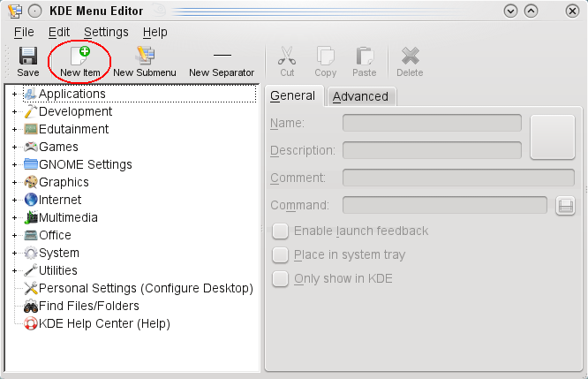Enable launch feedback checkbox
This screenshot has height=379, width=588.
click(x=280, y=231)
